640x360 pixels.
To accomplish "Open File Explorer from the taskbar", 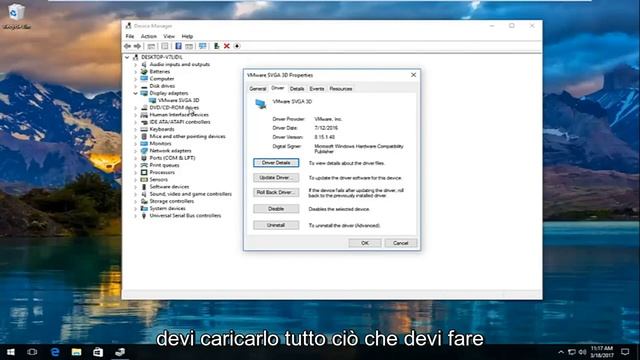I will point(76,352).
